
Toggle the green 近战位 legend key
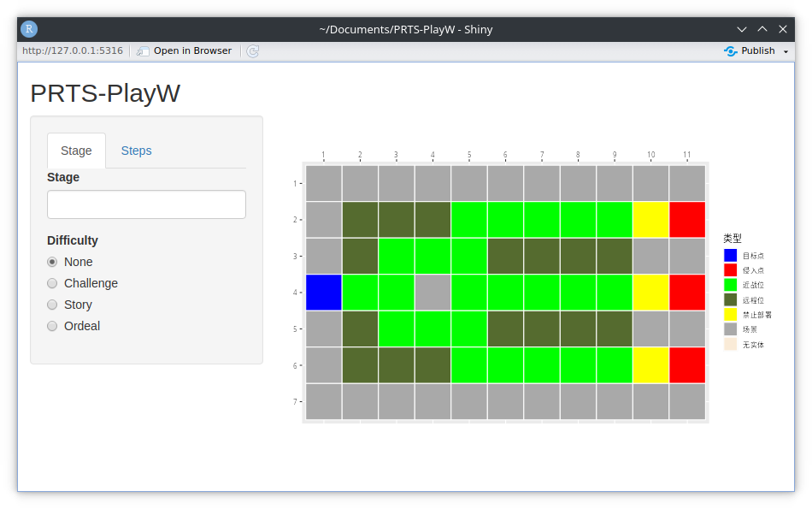pos(728,284)
